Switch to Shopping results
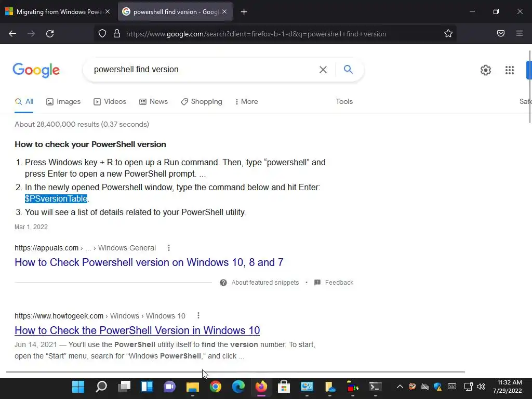 tap(202, 101)
